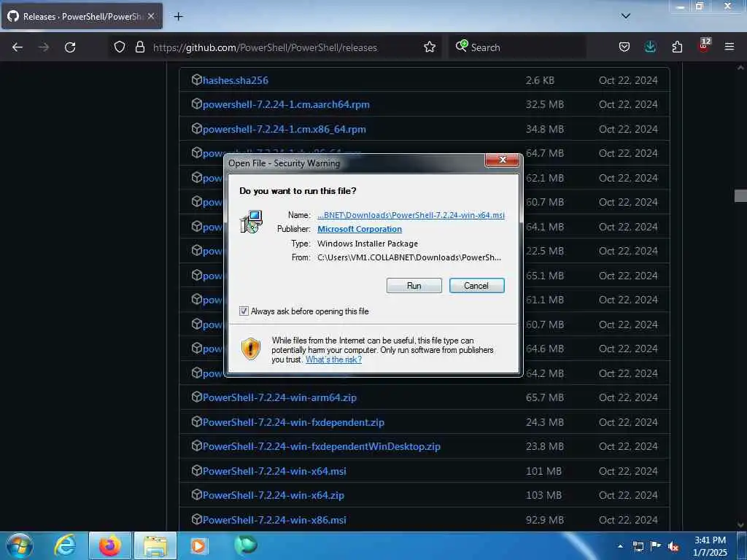Image resolution: width=747 pixels, height=560 pixels.
Task: Click into the Firefox Search box
Action: [517, 47]
